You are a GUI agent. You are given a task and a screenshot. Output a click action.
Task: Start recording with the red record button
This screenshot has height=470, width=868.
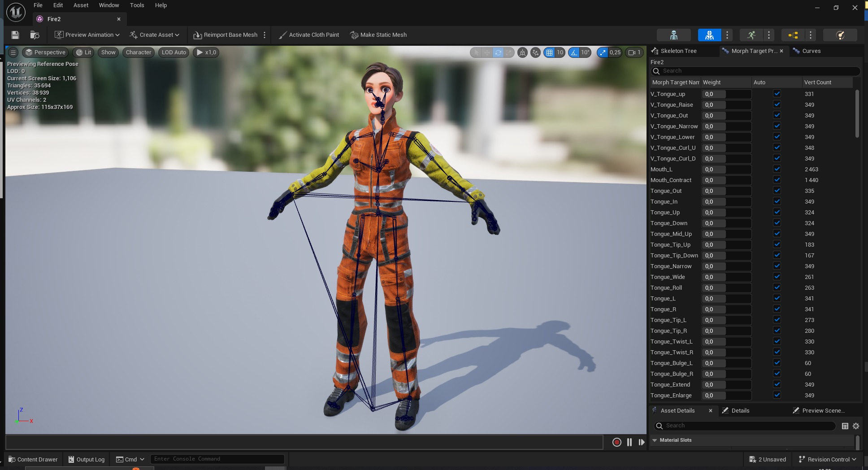coord(617,442)
